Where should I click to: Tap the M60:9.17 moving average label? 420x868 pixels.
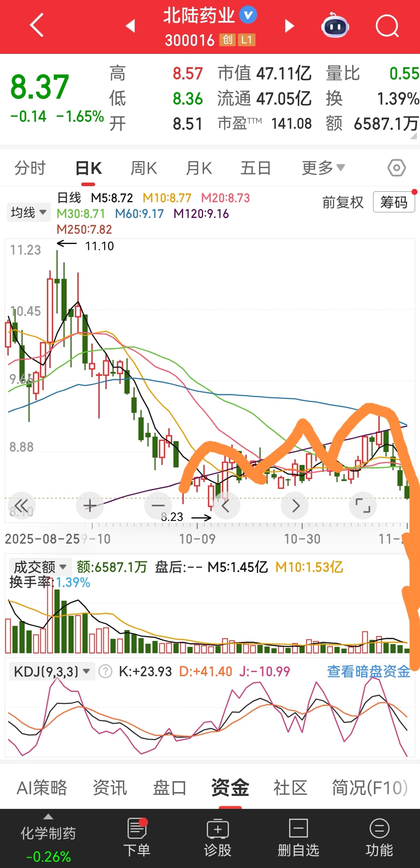click(x=140, y=214)
